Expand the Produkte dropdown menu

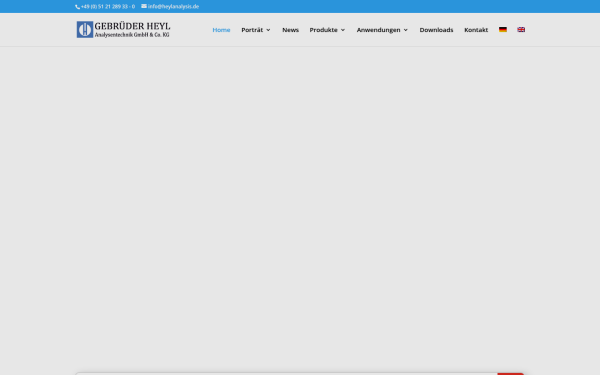click(x=327, y=30)
